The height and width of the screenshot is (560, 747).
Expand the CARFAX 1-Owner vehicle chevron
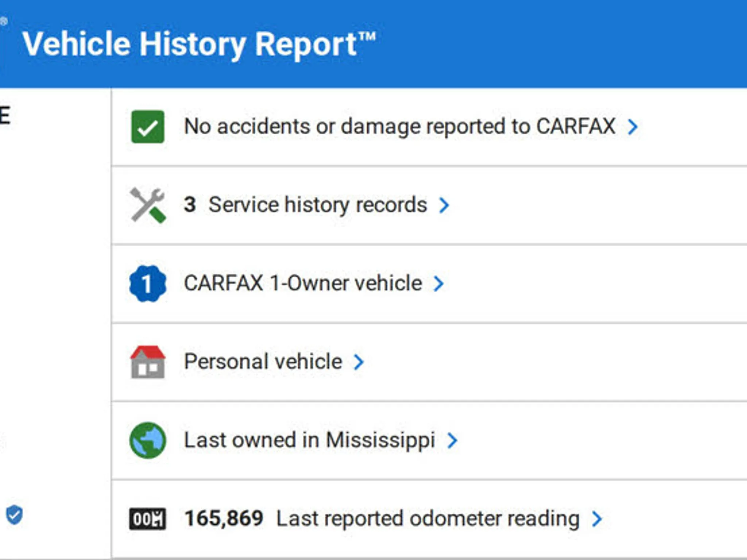click(x=439, y=283)
